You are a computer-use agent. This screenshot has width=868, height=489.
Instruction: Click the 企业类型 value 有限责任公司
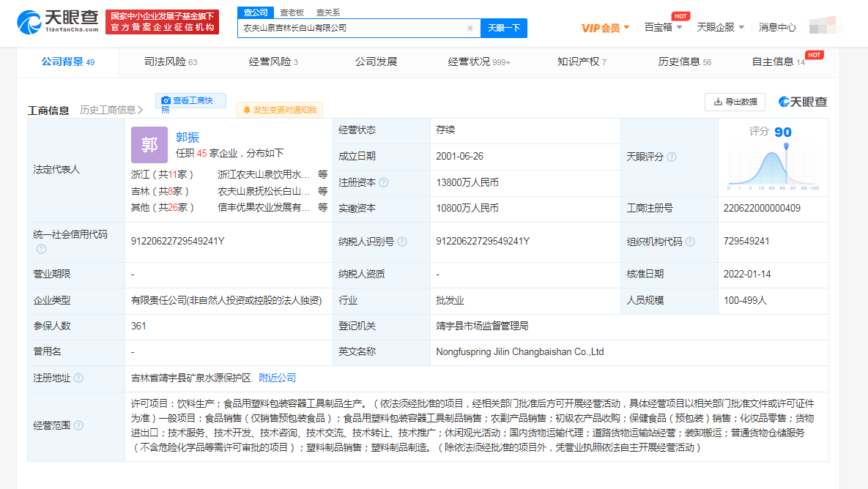point(226,300)
